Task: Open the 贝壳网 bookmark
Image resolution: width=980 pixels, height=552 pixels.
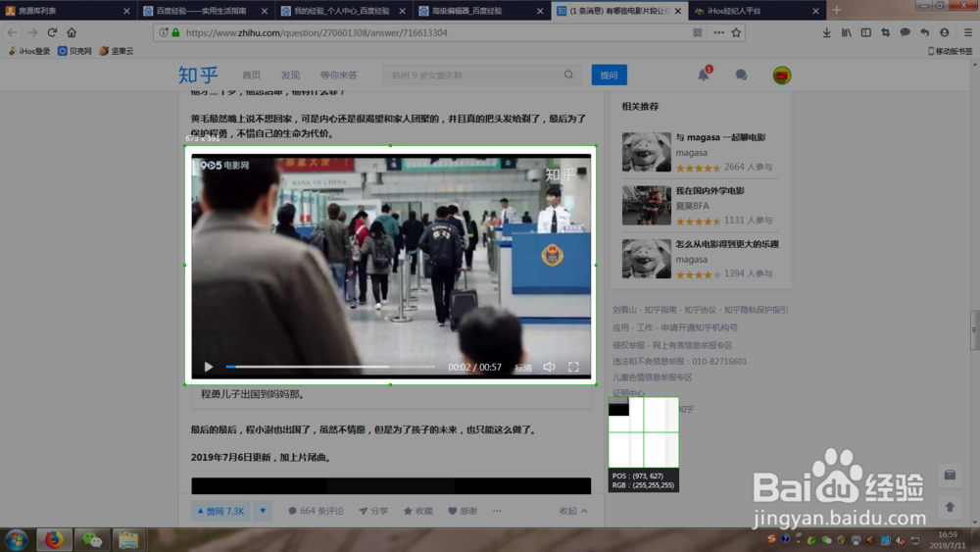Action: pos(75,51)
